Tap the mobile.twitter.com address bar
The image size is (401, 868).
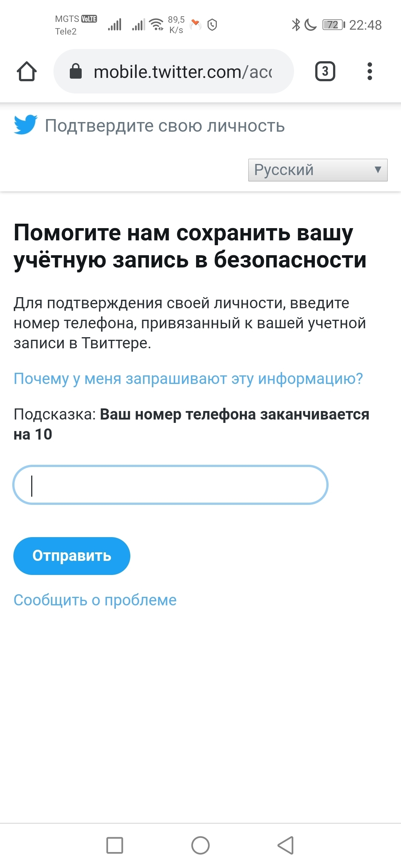[x=174, y=71]
